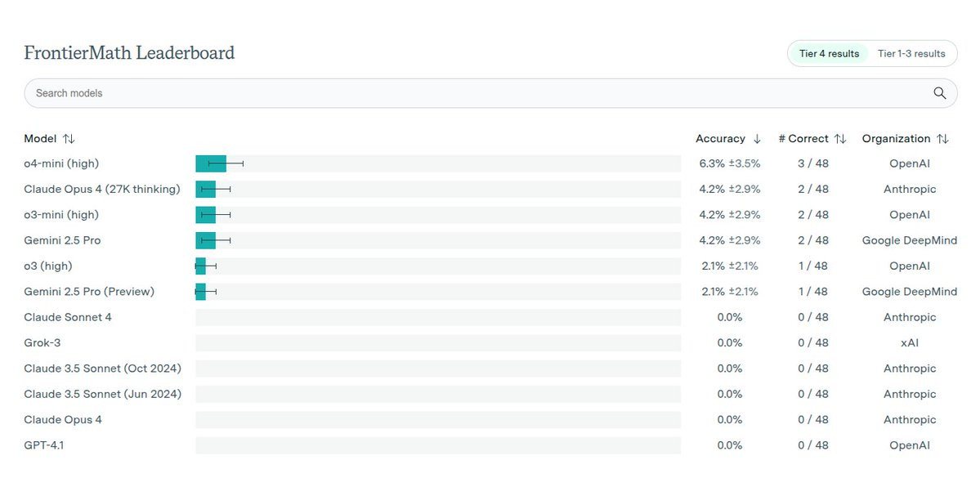Click 0.0% accuracy in Grok-3 row

729,343
